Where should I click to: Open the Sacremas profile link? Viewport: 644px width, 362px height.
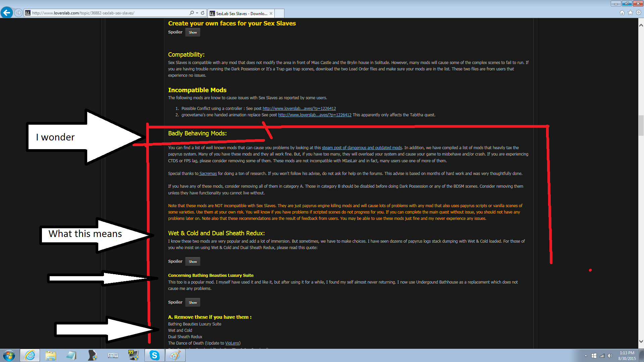click(x=208, y=174)
